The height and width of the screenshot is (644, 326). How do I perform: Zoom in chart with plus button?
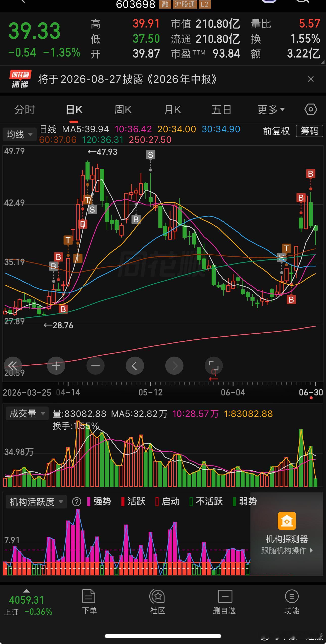pos(56,366)
